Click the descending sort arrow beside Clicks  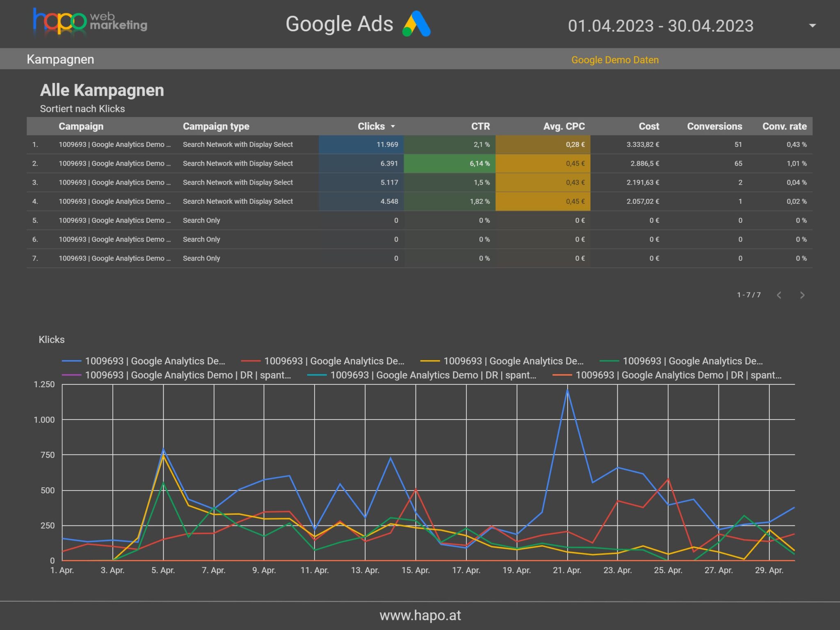393,127
